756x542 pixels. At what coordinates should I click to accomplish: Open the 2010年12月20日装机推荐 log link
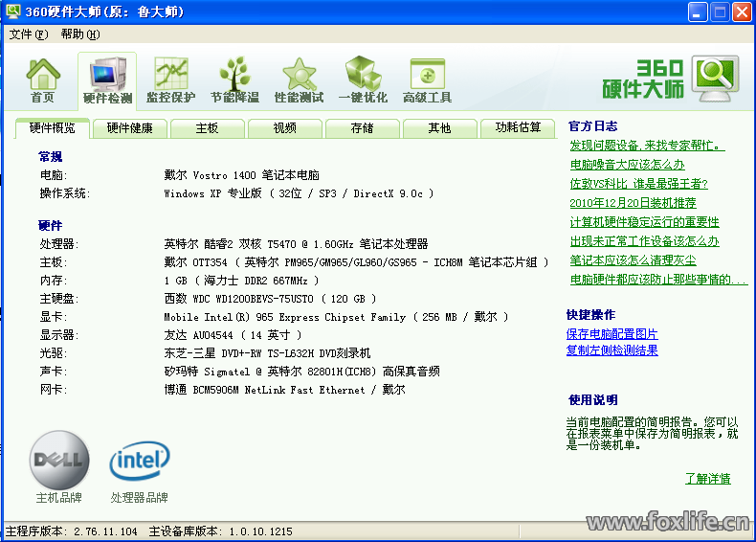(633, 203)
